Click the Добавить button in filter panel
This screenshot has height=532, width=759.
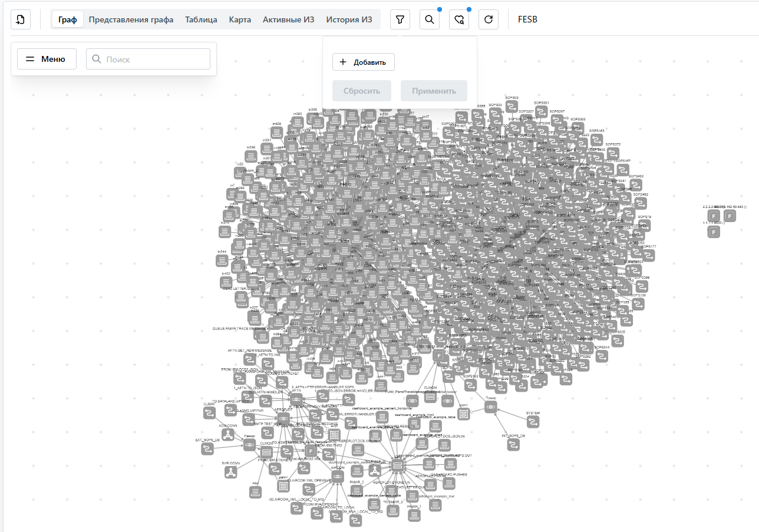click(x=363, y=62)
